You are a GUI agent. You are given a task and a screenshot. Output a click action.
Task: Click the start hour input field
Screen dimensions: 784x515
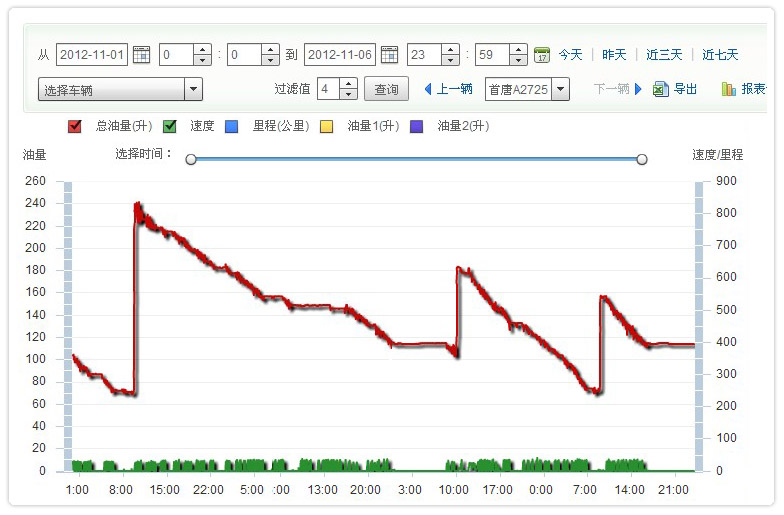(x=176, y=54)
